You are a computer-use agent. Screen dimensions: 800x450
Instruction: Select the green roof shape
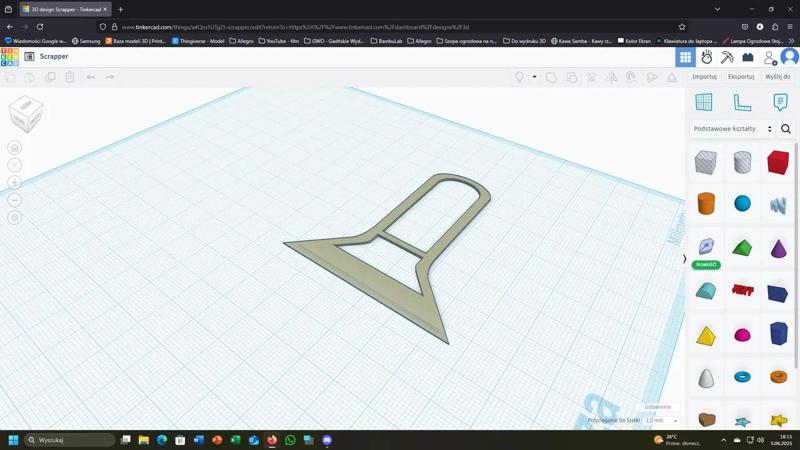(x=742, y=247)
